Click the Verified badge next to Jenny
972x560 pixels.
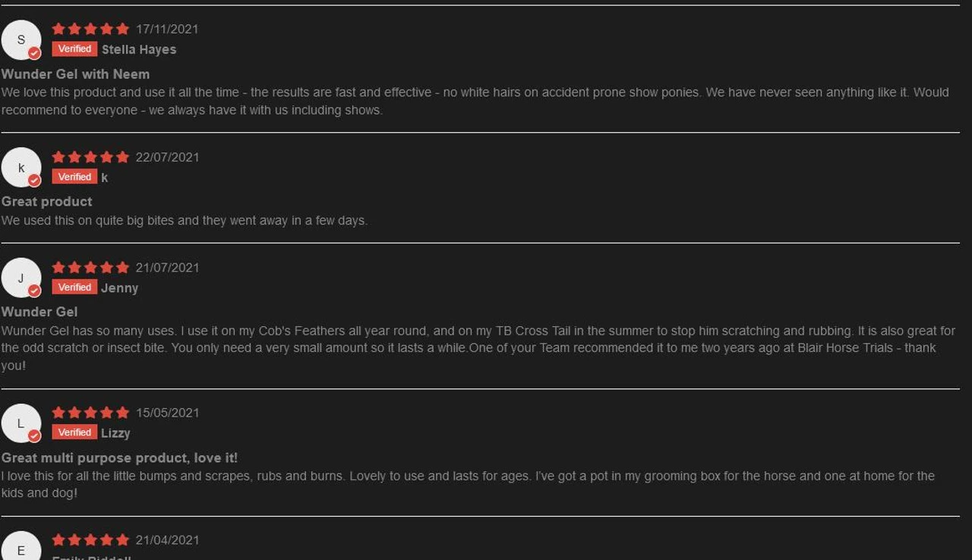74,287
